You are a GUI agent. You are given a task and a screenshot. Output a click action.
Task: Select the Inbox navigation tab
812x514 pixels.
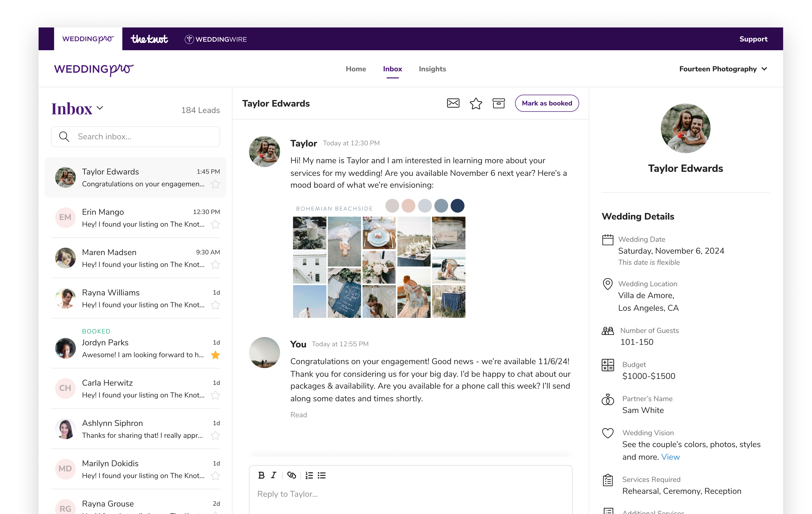click(x=392, y=69)
